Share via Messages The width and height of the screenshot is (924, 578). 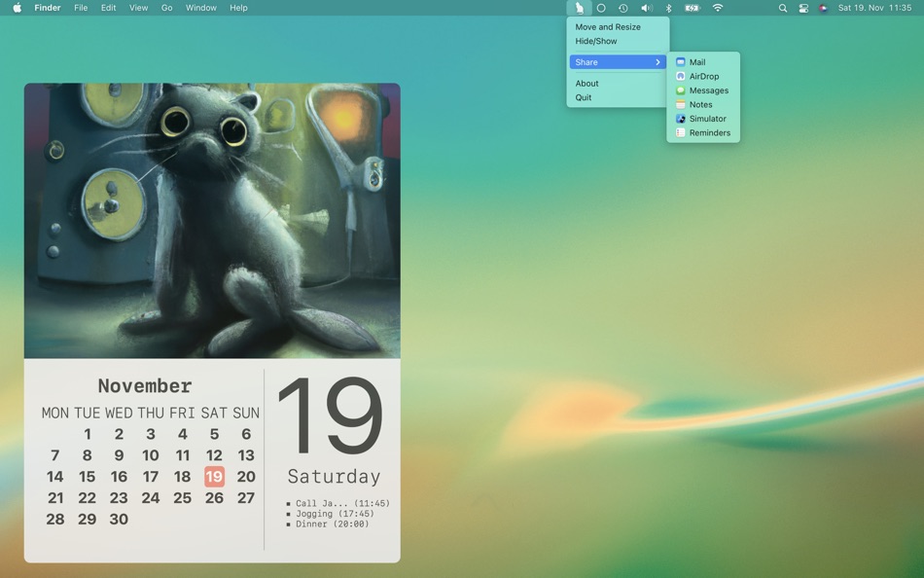click(703, 90)
